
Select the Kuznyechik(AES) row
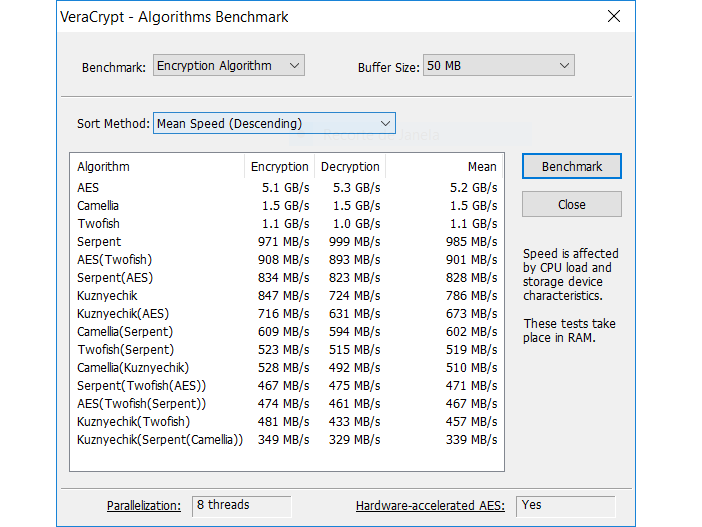coord(287,313)
